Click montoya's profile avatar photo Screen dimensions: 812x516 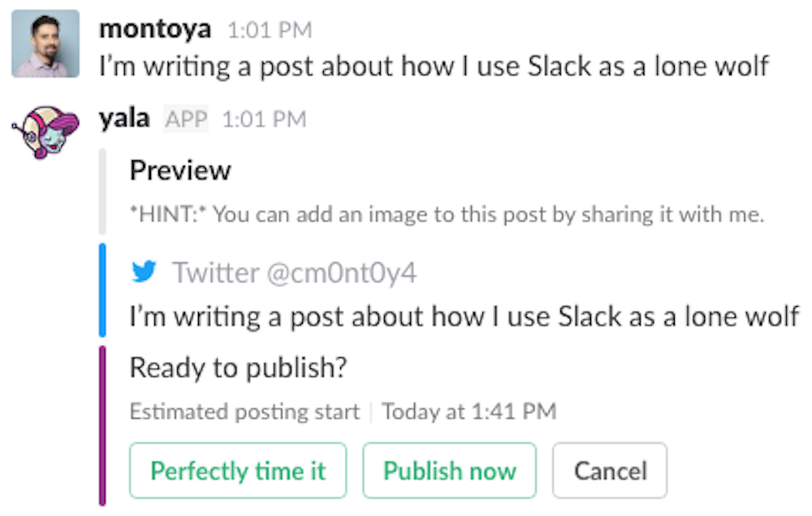point(45,44)
